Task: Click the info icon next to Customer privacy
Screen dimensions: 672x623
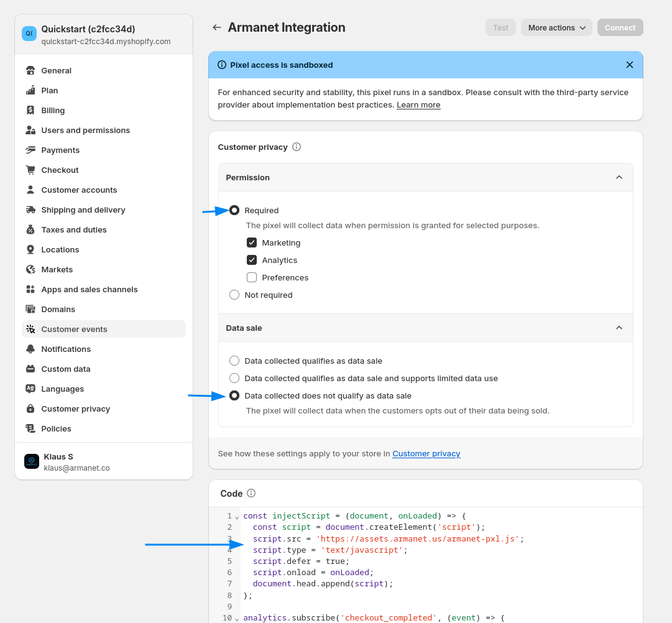Action: pyautogui.click(x=297, y=147)
